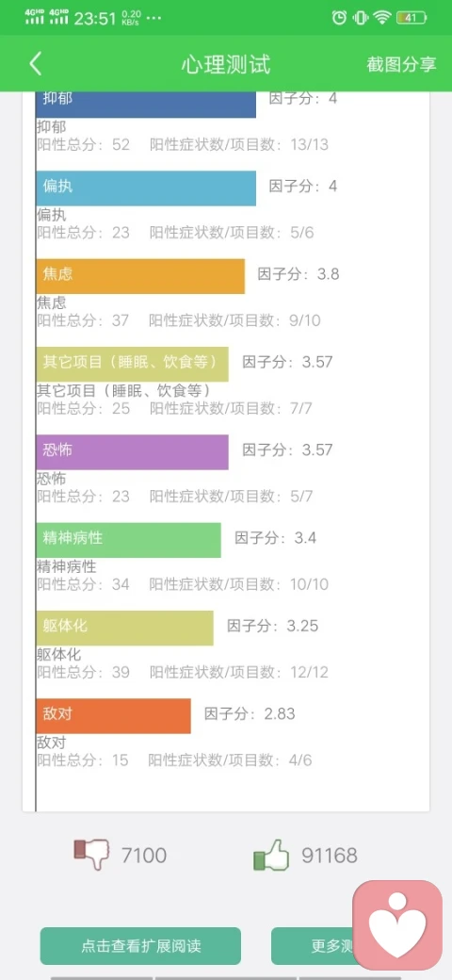Screen dimensions: 452x980
Task: Open the pink heart floating icon
Action: (397, 925)
